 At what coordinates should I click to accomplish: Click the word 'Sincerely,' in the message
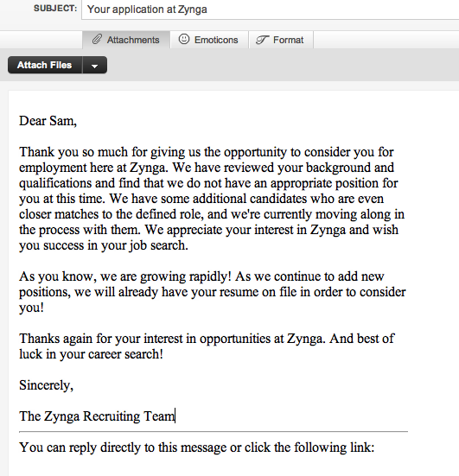click(46, 385)
